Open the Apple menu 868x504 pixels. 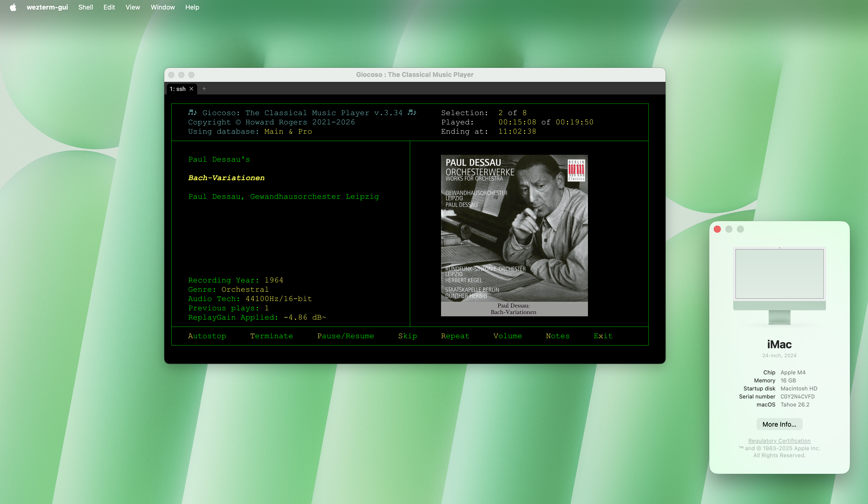13,7
